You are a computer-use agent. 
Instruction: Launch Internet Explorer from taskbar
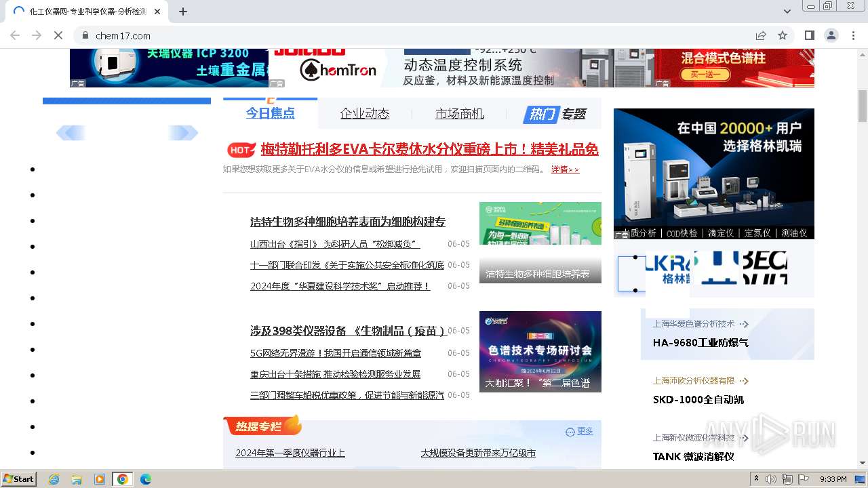point(54,479)
